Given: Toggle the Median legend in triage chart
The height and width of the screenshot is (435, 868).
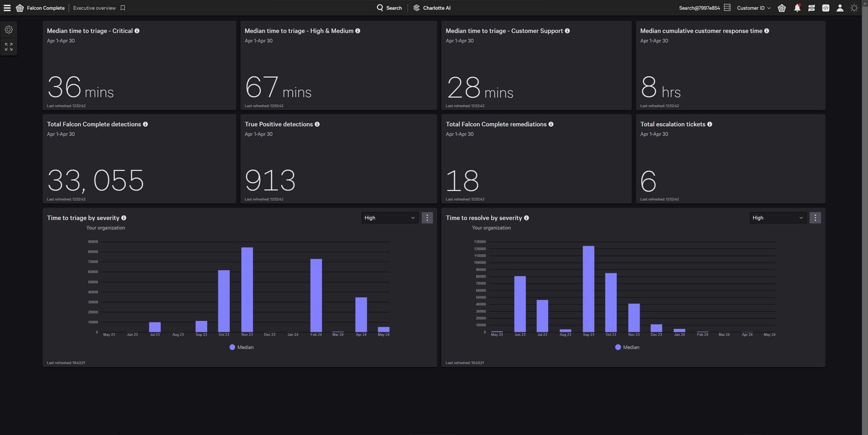Looking at the screenshot, I should coord(241,347).
